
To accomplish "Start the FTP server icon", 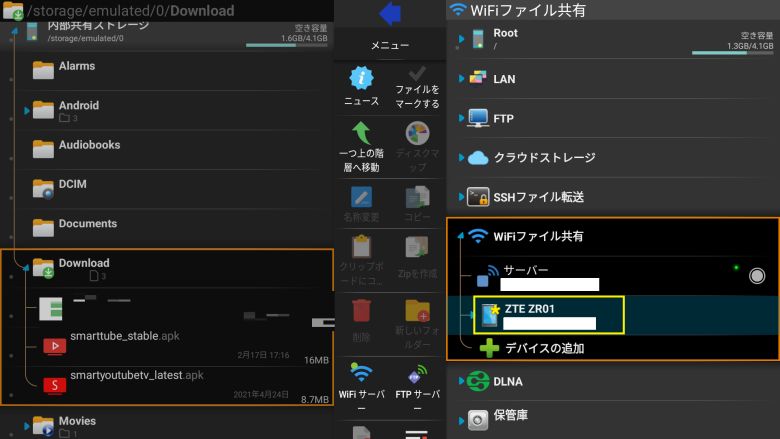I will pyautogui.click(x=417, y=374).
